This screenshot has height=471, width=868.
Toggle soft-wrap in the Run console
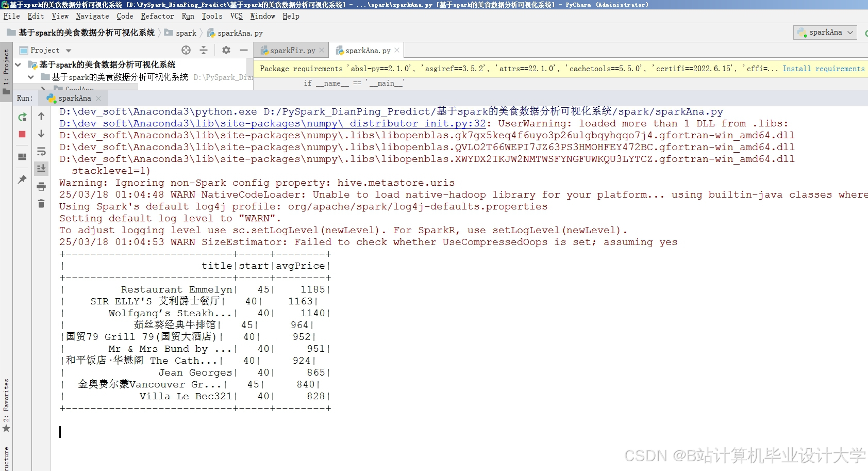click(41, 151)
